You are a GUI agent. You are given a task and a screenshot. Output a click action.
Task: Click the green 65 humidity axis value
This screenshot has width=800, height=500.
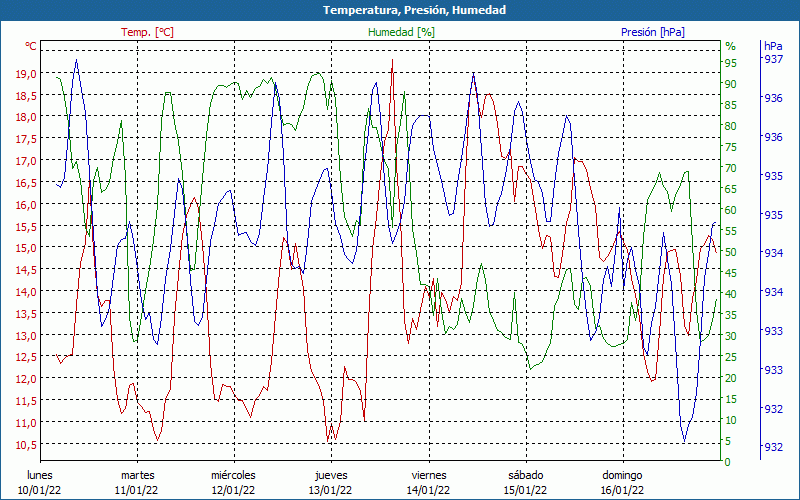point(731,189)
